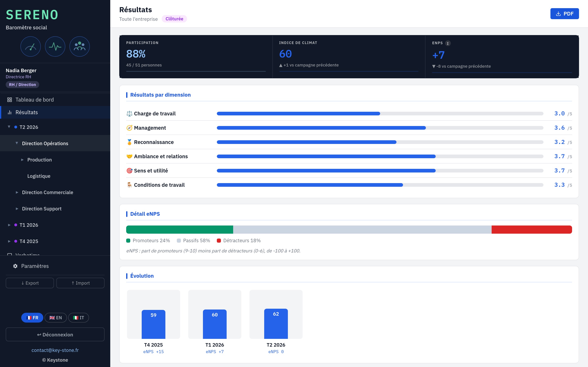The height and width of the screenshot is (367, 588).
Task: Expand the T1 2026 campaign
Action: pos(9,225)
